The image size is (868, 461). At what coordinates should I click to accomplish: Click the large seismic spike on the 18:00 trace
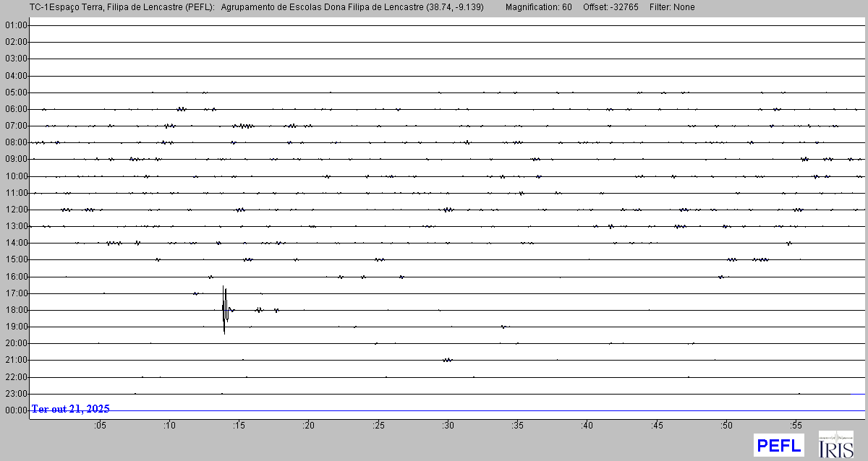click(x=224, y=309)
